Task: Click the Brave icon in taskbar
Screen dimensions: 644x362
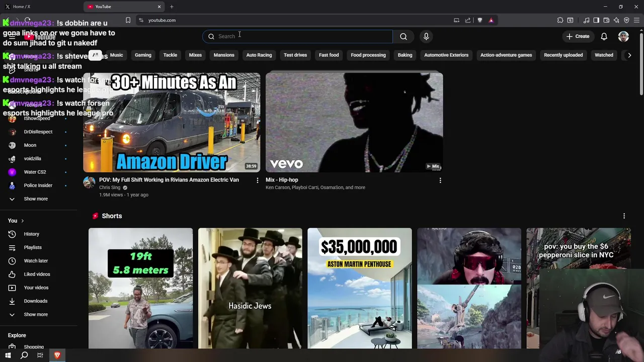Action: tap(57, 355)
